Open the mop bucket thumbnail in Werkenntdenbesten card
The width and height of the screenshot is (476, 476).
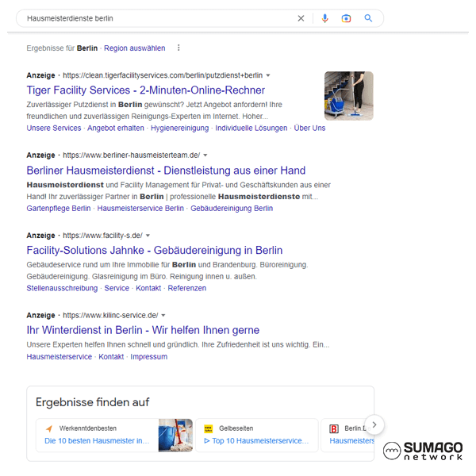(175, 436)
